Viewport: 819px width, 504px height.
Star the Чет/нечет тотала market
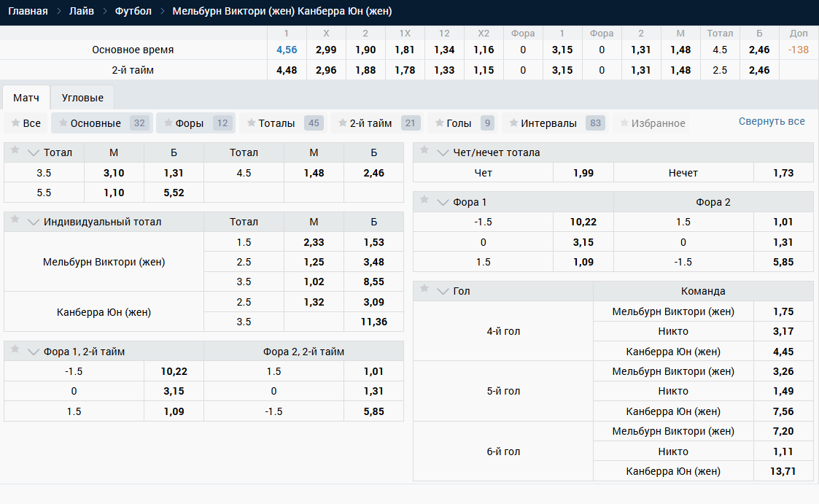pyautogui.click(x=424, y=151)
